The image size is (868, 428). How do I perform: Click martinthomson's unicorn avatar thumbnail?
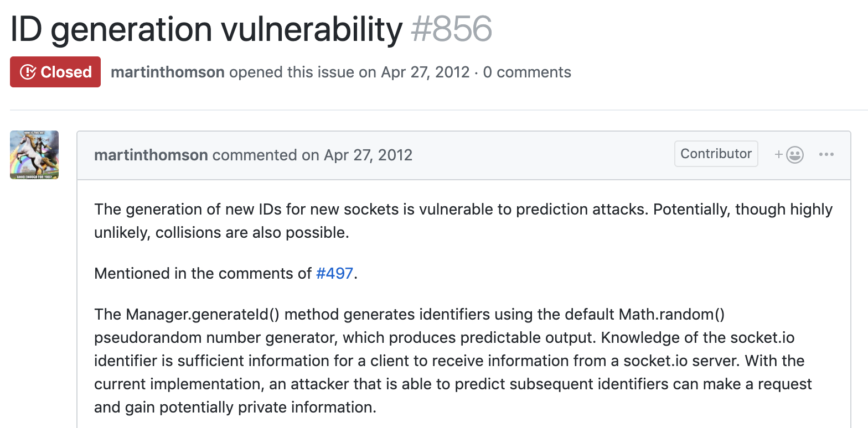coord(34,155)
